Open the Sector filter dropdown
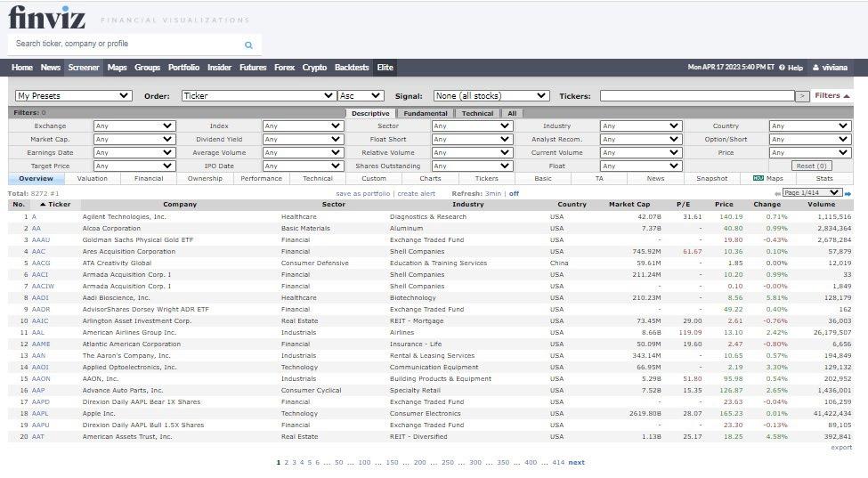The image size is (868, 478). point(472,126)
